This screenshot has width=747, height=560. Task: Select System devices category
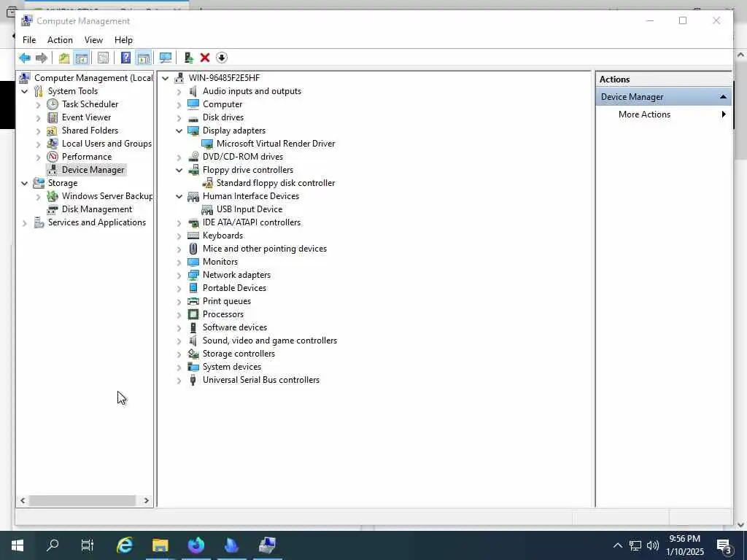[232, 367]
